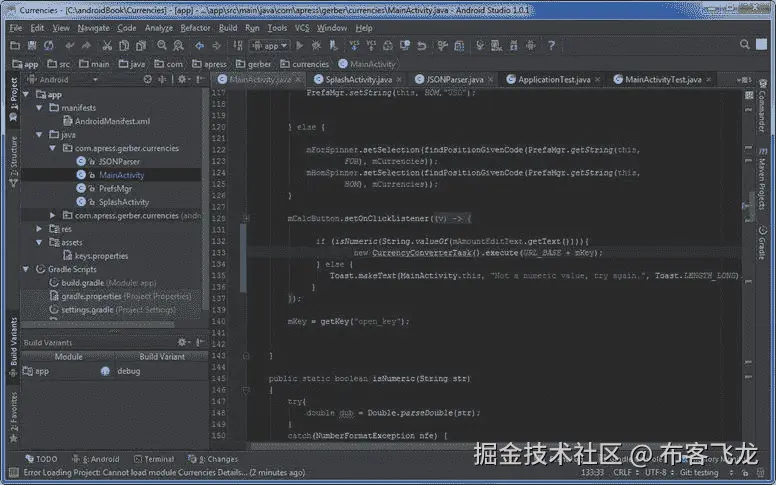
Task: Collapse the java folder arrow
Action: pyautogui.click(x=39, y=135)
